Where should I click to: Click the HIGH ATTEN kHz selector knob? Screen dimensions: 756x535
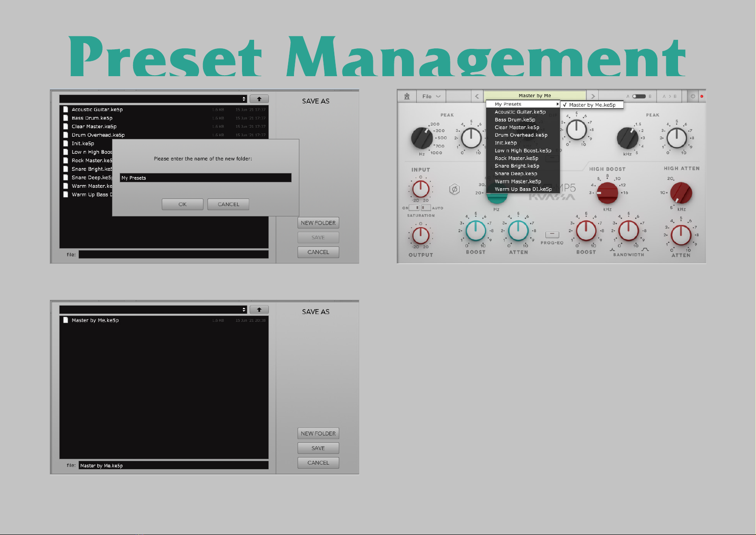tap(681, 193)
